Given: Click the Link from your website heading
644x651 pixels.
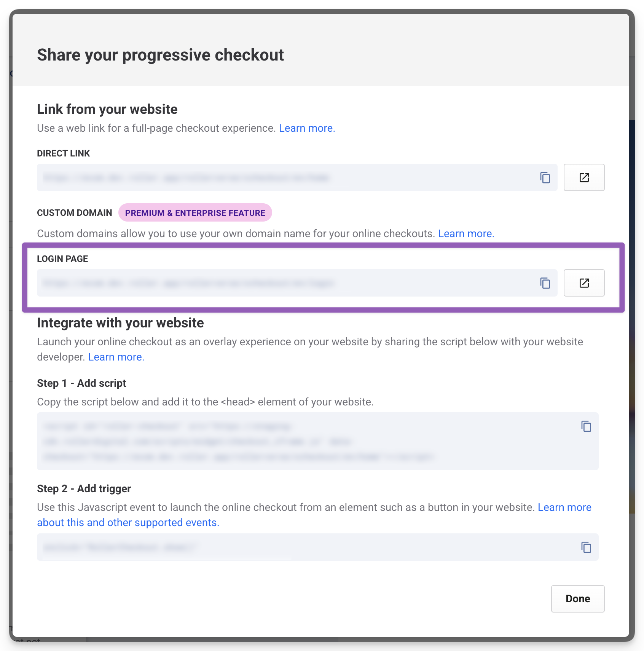Looking at the screenshot, I should 107,109.
